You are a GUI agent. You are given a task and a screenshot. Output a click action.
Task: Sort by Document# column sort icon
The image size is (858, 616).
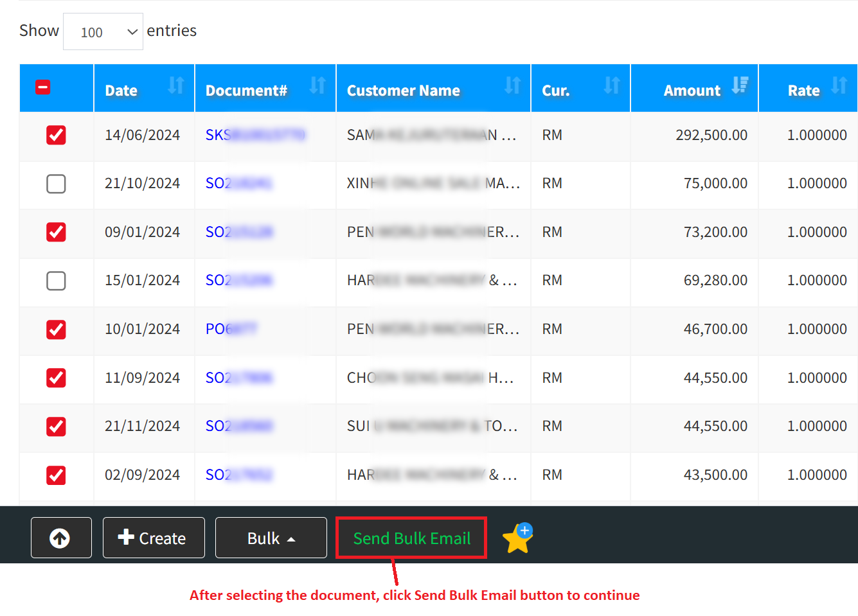click(x=317, y=85)
